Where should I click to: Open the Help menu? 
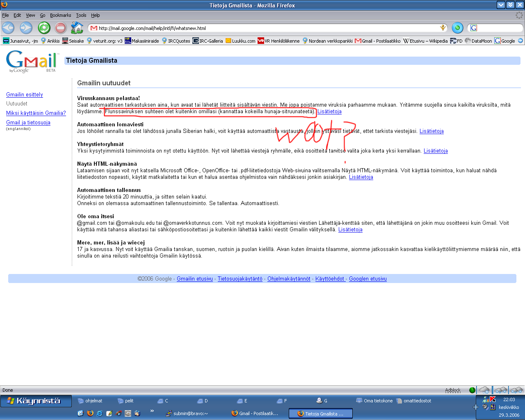tap(96, 15)
